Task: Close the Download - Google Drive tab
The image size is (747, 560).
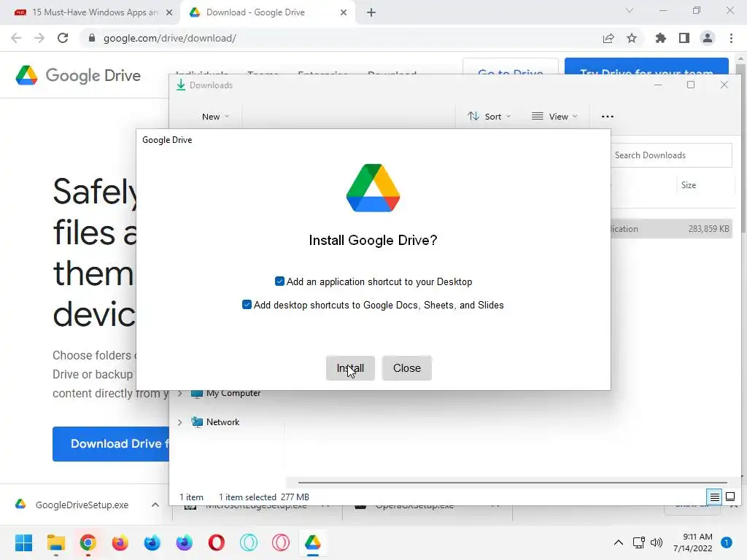Action: coord(344,12)
